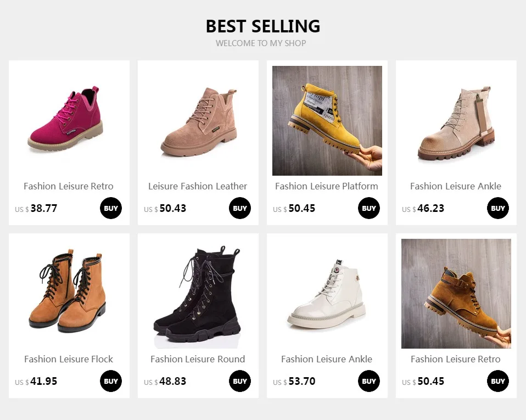Click BUY button for $38.77 pink boot
This screenshot has height=420, width=526.
(x=111, y=208)
